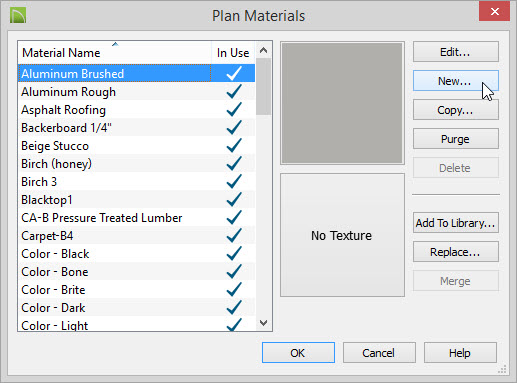Select the Asphalt Roofing material
517x383 pixels.
point(137,110)
